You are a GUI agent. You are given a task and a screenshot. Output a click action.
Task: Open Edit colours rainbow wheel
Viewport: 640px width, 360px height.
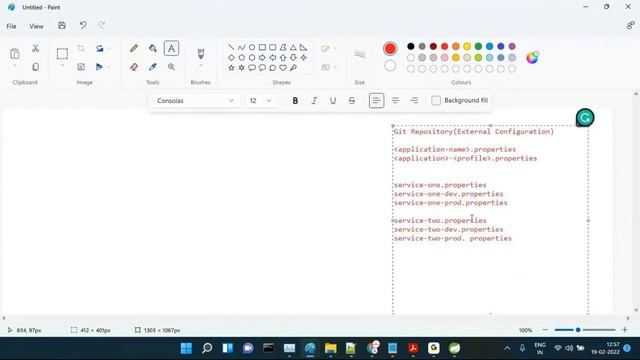pos(532,58)
